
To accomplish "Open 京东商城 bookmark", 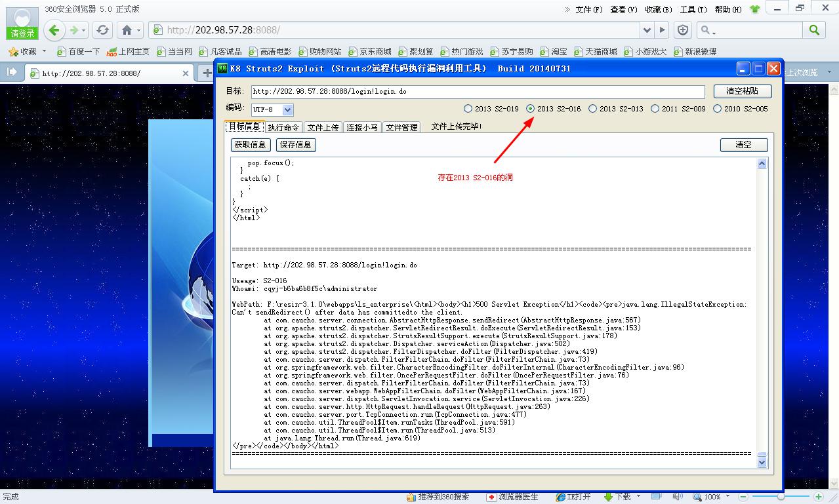I will [x=369, y=51].
